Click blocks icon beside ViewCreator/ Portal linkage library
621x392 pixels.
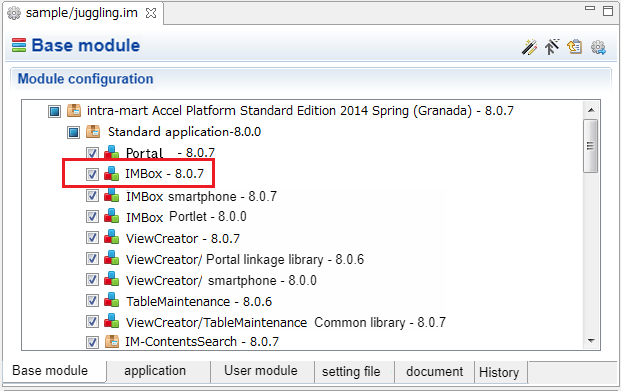click(112, 259)
